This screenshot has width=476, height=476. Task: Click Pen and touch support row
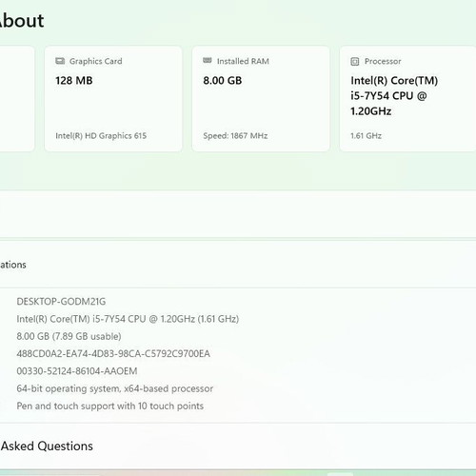110,406
